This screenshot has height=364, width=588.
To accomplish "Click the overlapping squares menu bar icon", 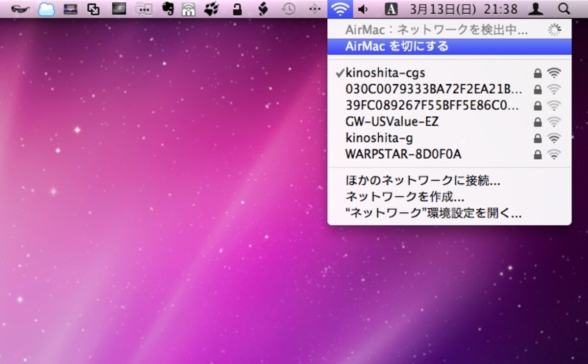I will (93, 9).
